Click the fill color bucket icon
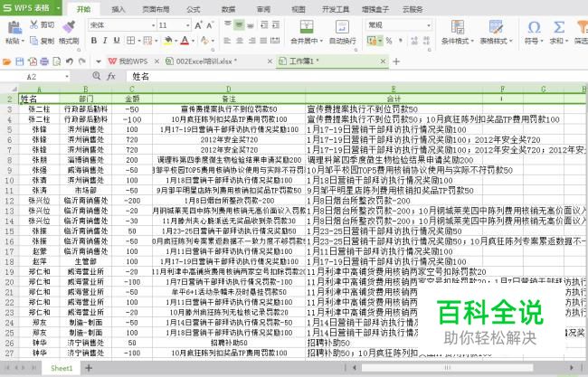This screenshot has height=377, width=588. [x=168, y=41]
